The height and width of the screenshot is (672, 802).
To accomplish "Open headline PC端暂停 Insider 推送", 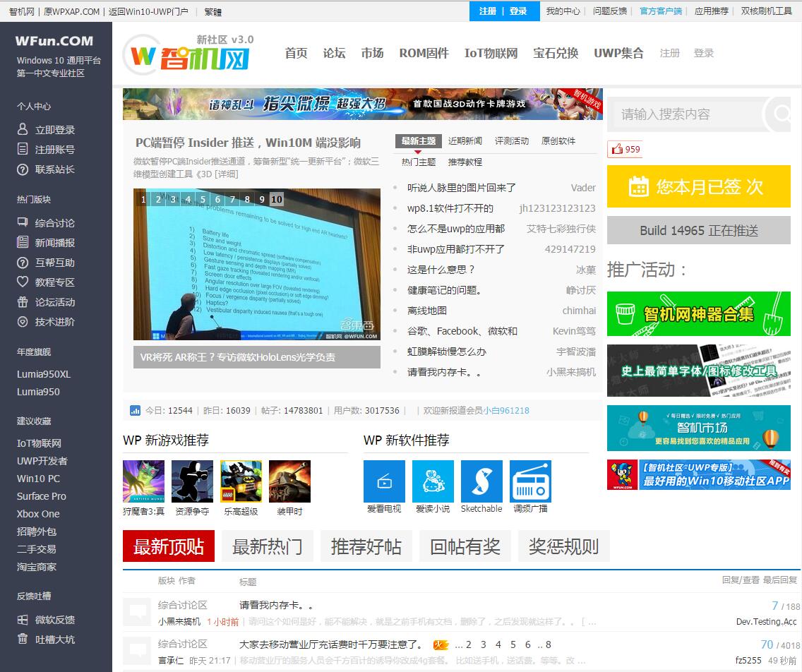I will 248,142.
